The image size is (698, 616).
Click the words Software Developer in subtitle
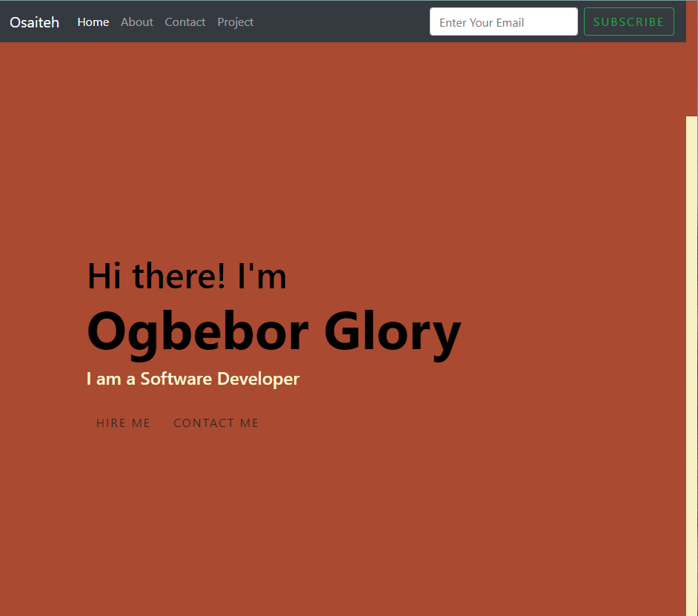point(219,379)
